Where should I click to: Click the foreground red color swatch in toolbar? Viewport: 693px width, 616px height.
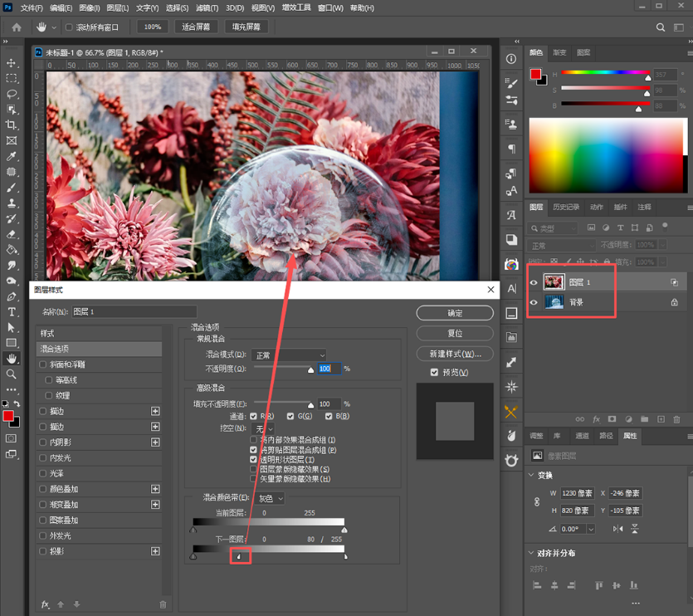point(8,416)
